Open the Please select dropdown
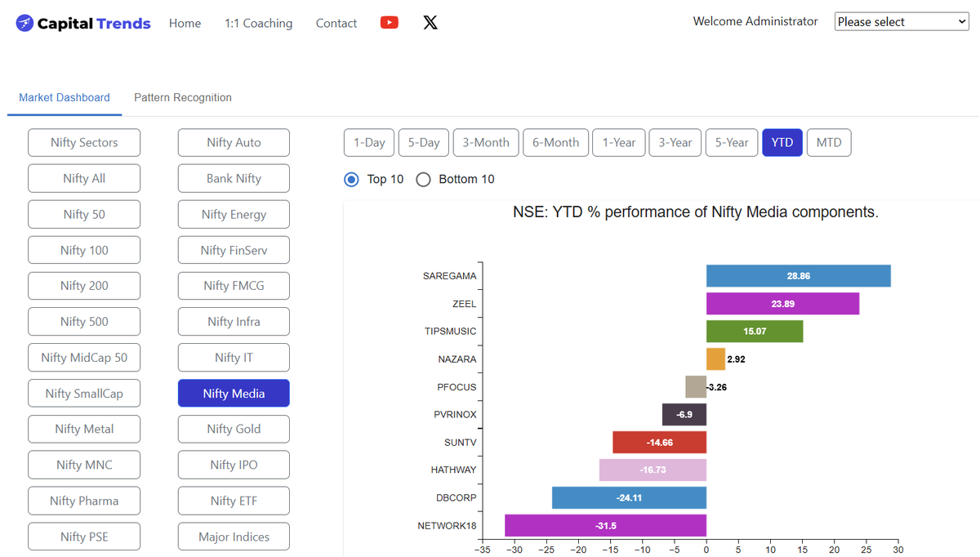980x557 pixels. (x=902, y=22)
